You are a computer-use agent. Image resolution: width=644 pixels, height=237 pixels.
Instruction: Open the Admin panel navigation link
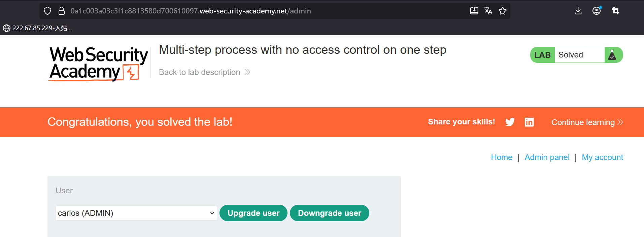tap(547, 157)
